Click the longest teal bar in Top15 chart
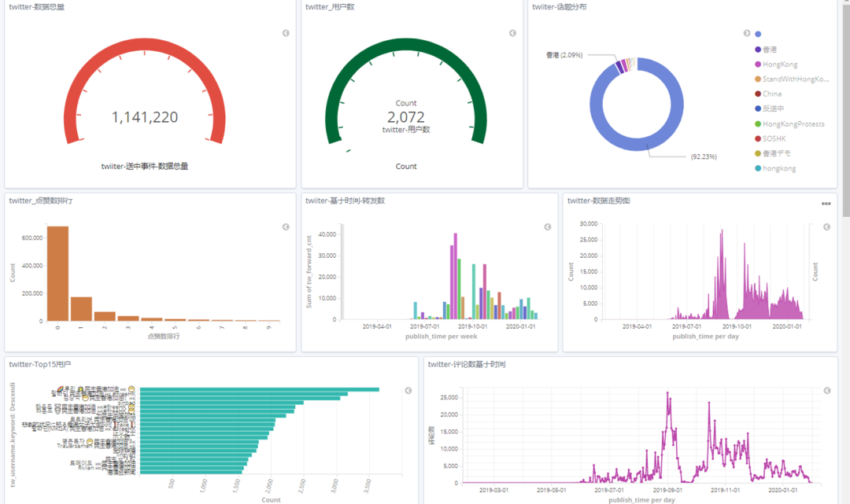This screenshot has width=850, height=504. (260, 389)
